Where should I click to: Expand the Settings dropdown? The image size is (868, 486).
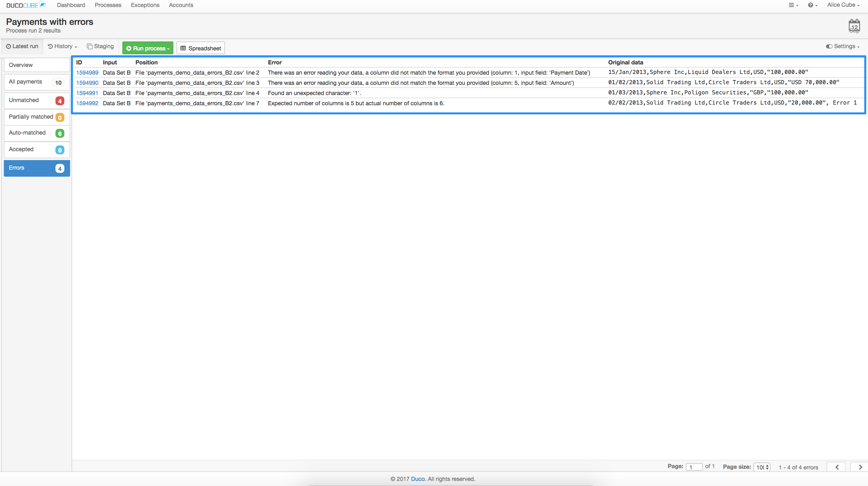pyautogui.click(x=843, y=47)
